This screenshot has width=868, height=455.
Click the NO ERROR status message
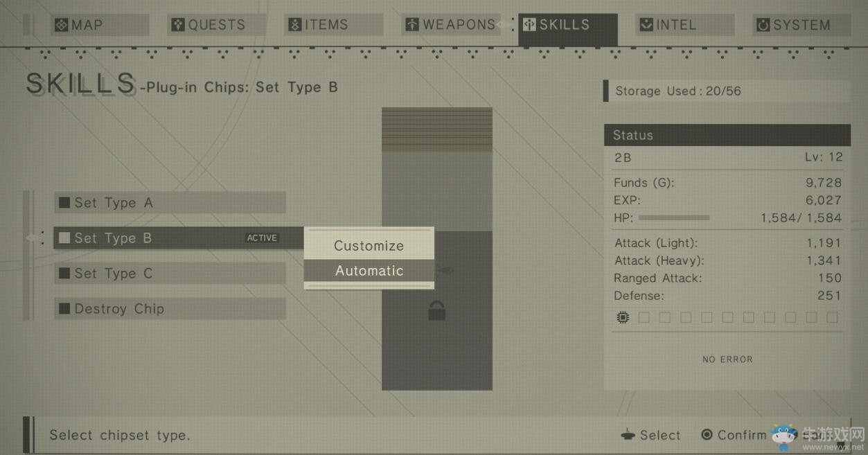tap(727, 359)
